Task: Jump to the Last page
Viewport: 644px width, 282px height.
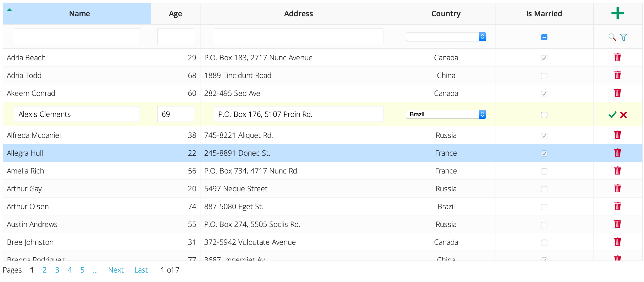Action: (x=141, y=270)
